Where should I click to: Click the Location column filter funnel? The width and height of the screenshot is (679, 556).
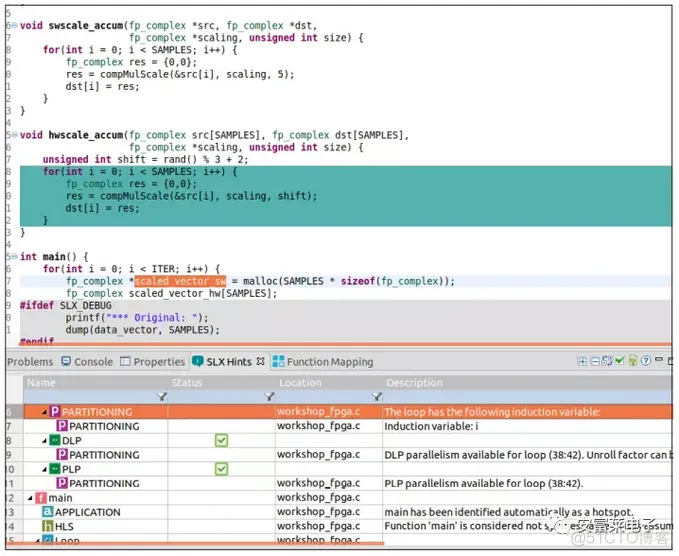(377, 397)
